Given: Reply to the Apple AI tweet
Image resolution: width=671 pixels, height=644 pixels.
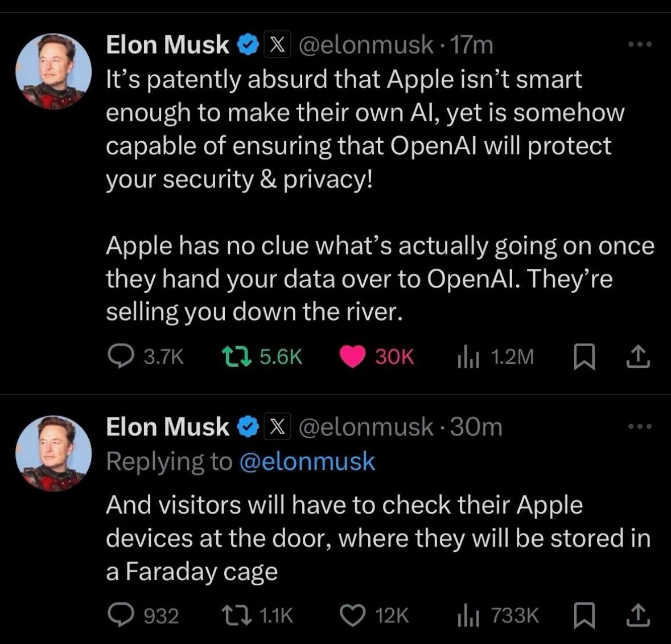Looking at the screenshot, I should coord(120,356).
